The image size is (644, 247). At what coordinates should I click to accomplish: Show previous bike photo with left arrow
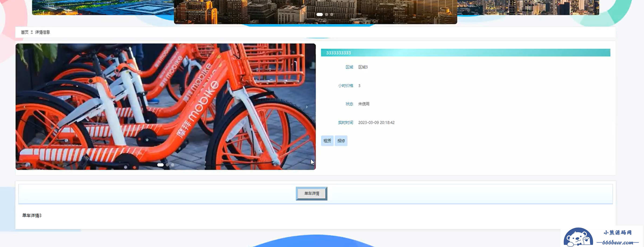pyautogui.click(x=24, y=107)
